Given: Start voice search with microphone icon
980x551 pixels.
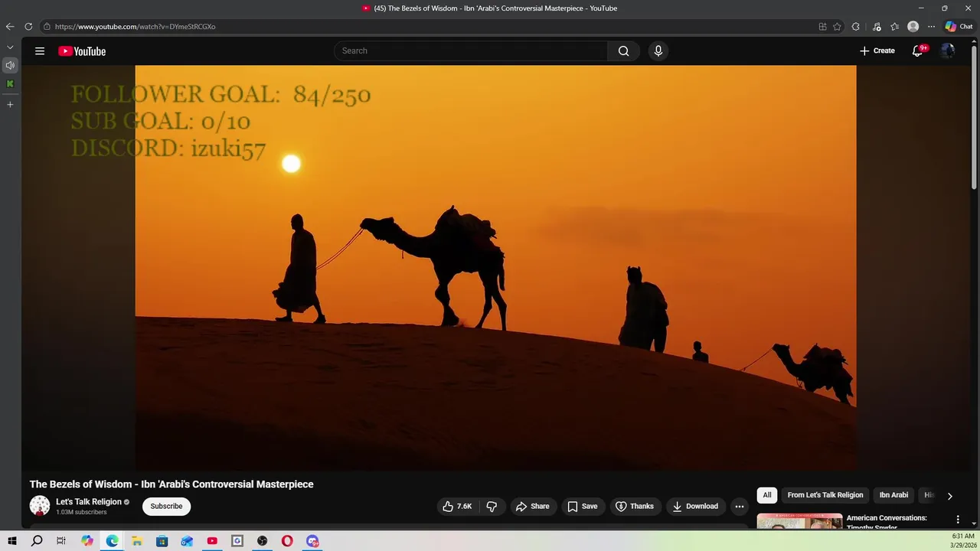Looking at the screenshot, I should pos(658,51).
